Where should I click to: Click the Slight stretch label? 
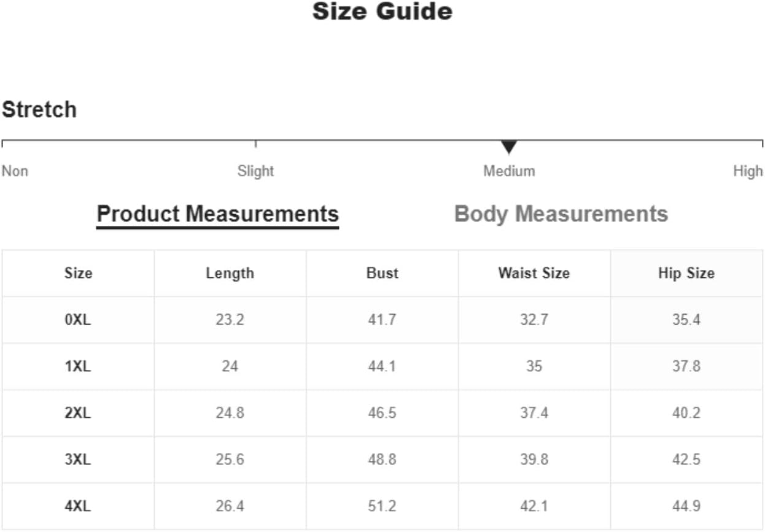point(255,171)
